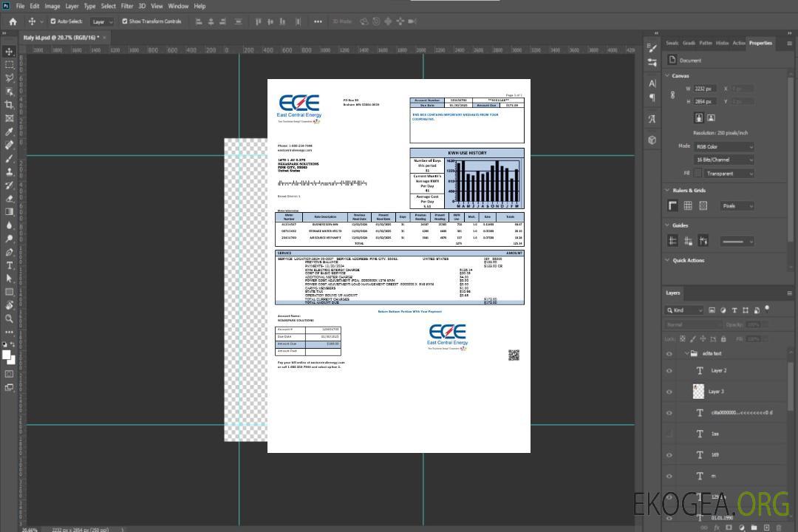Open Auto-Select Layer dropdown
The width and height of the screenshot is (798, 532).
102,21
